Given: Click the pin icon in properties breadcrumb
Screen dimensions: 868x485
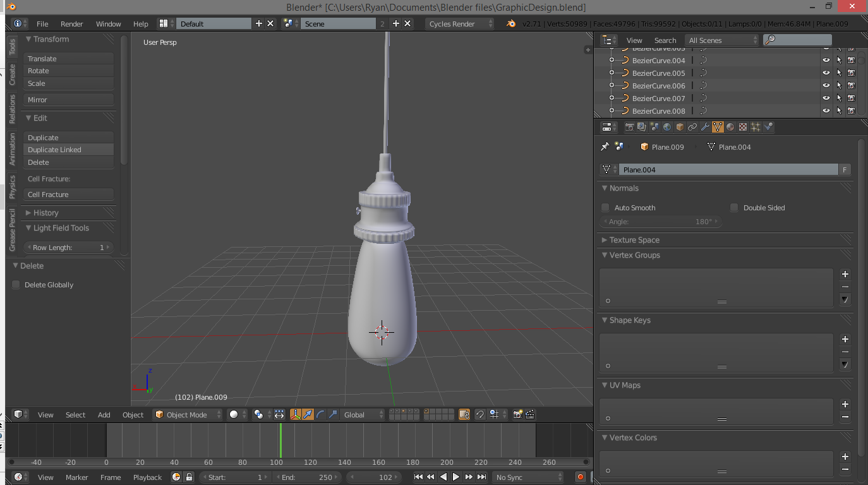Looking at the screenshot, I should coord(605,147).
